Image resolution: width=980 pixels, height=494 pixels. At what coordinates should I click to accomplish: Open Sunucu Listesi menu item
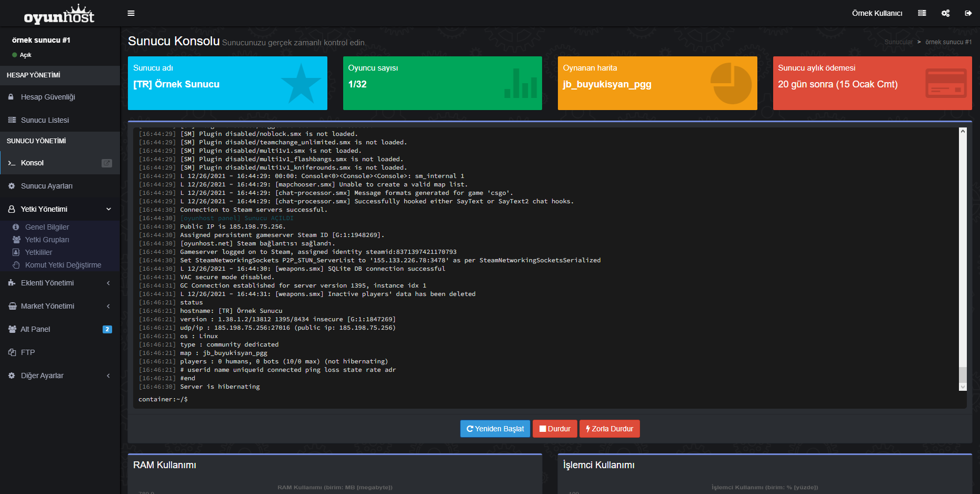pos(60,120)
